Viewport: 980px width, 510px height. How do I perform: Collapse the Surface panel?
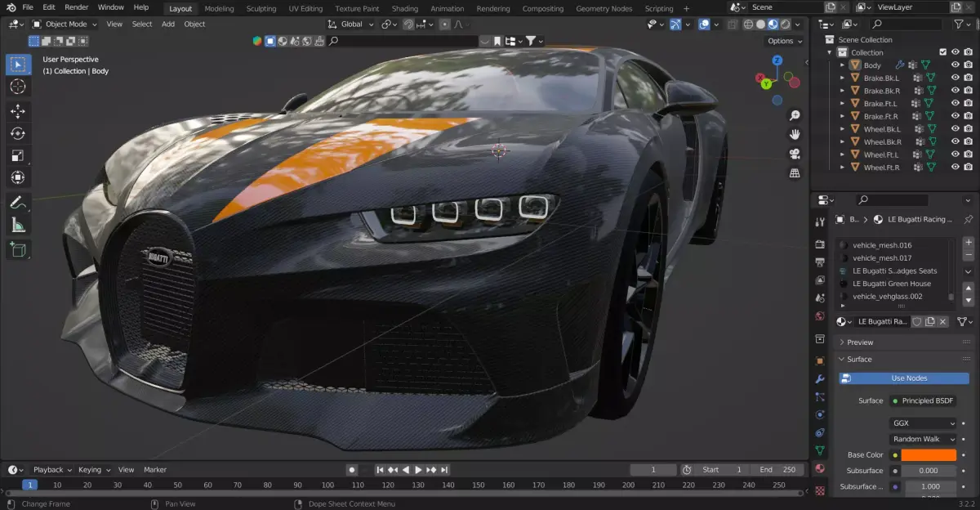pyautogui.click(x=859, y=359)
